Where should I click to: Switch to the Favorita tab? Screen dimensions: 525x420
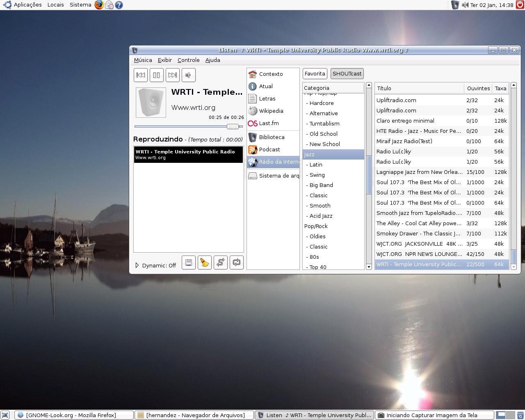pyautogui.click(x=315, y=73)
